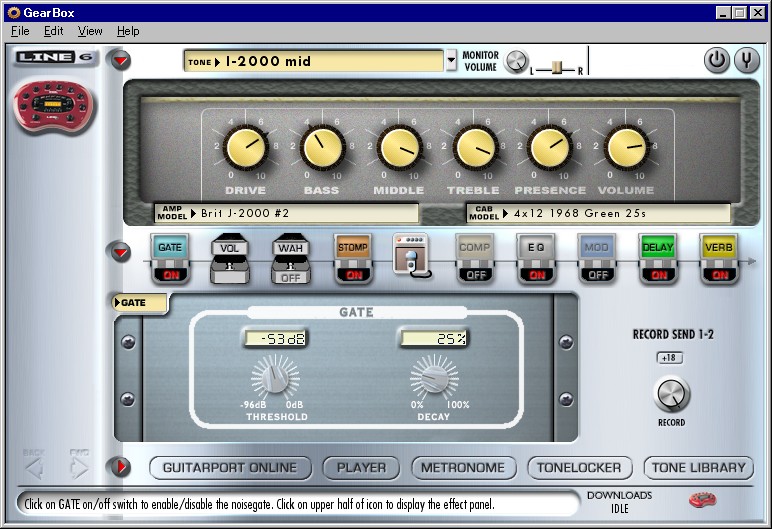
Task: Open the VERB effect panel icon
Action: pos(719,247)
